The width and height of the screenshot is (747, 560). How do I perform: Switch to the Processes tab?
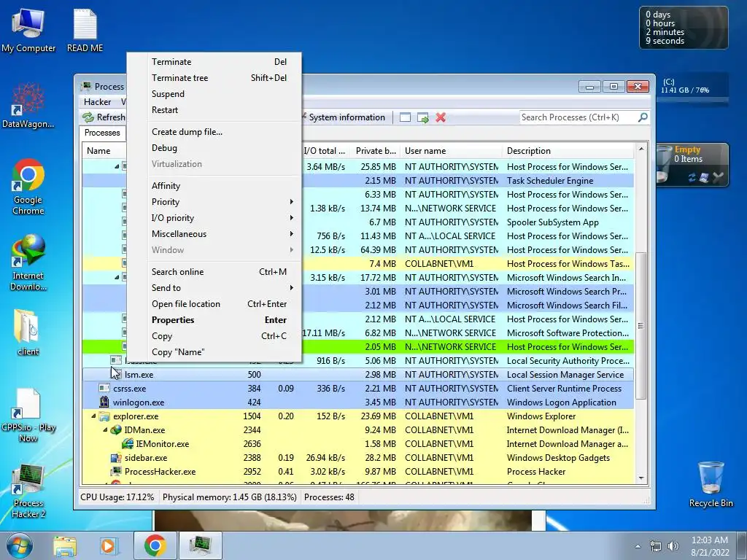click(102, 133)
